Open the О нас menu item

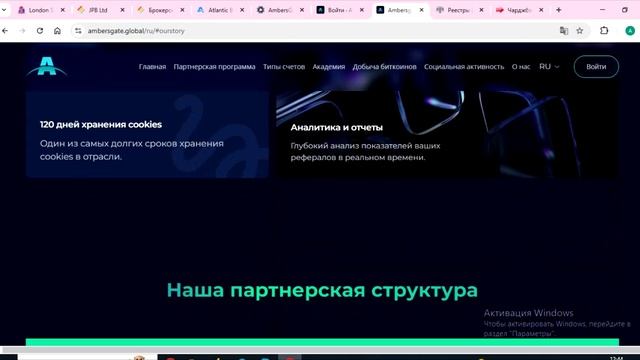coord(521,67)
